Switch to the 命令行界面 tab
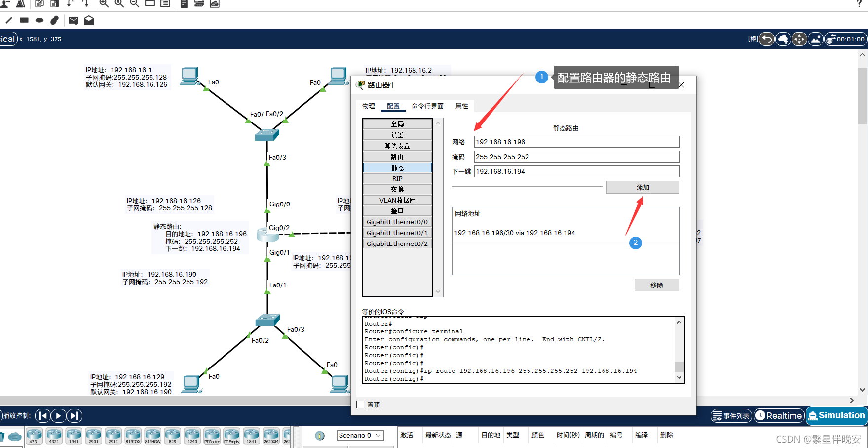Screen dimensions: 868x448 427,106
